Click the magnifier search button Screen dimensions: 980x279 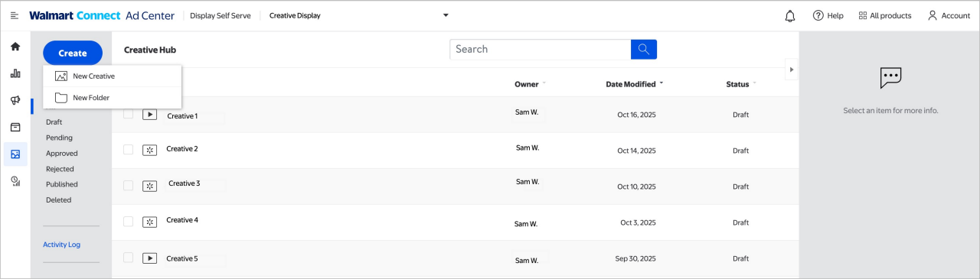[644, 49]
